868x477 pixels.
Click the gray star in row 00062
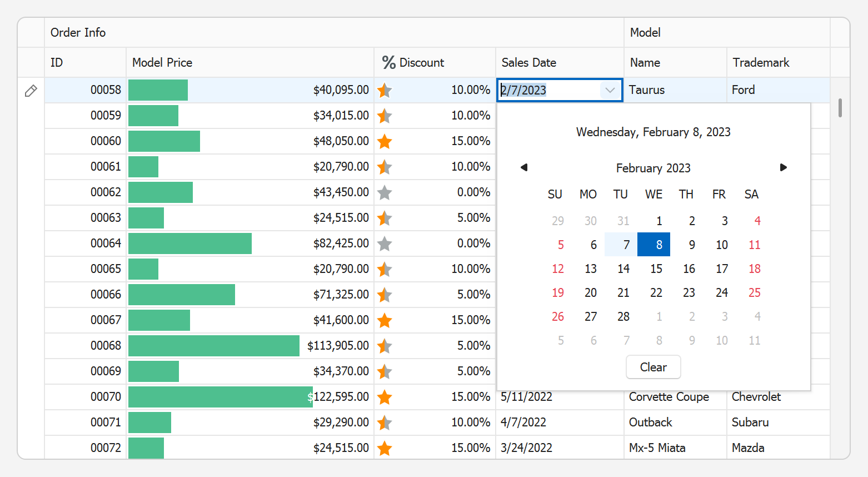(x=385, y=192)
